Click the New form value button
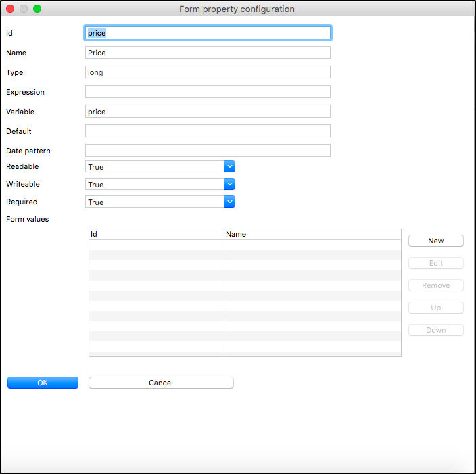This screenshot has height=474, width=476. tap(435, 241)
